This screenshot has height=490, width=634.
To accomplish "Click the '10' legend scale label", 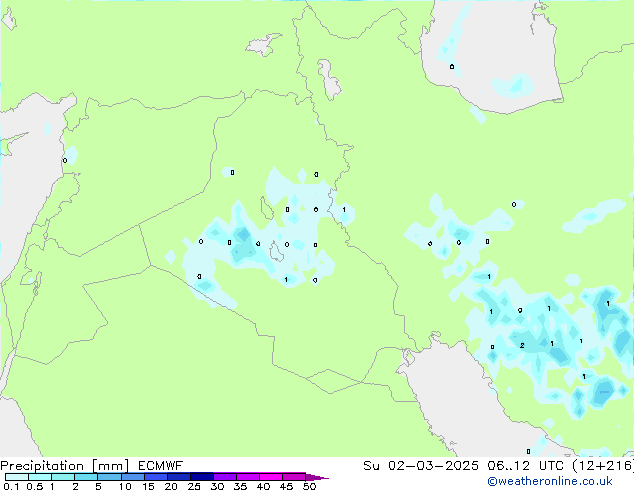I will [125, 486].
